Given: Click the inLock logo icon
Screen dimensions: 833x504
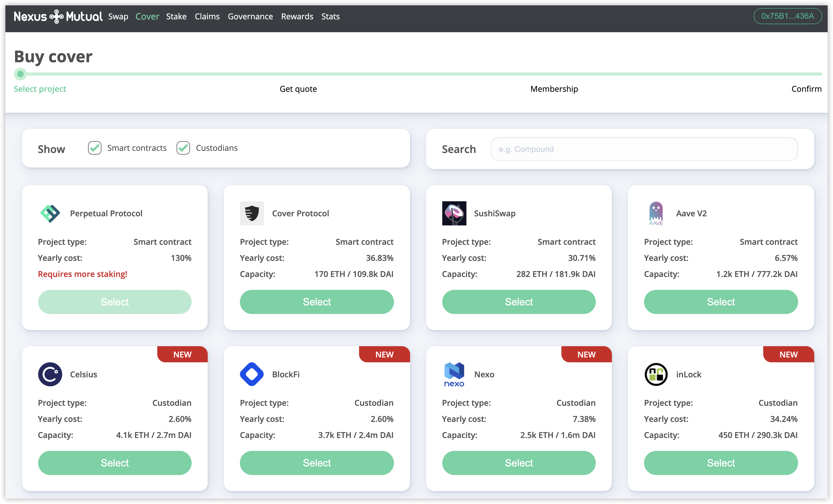Looking at the screenshot, I should [x=656, y=374].
